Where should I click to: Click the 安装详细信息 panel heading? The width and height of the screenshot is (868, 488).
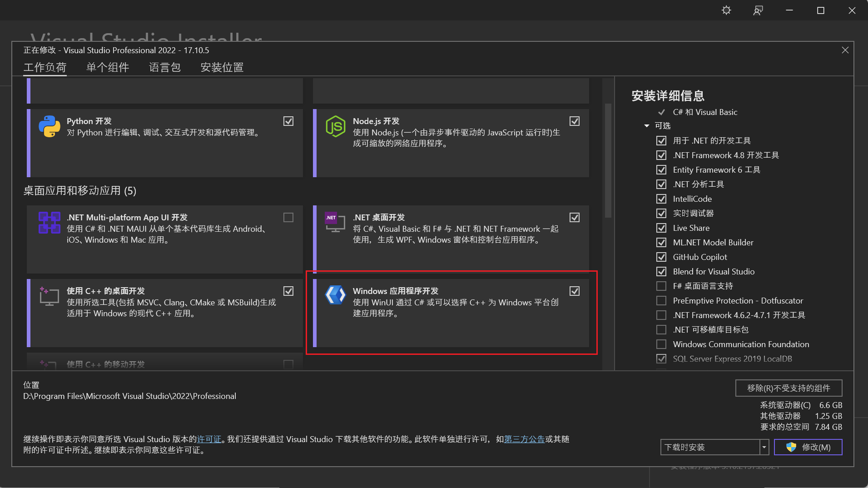[668, 96]
